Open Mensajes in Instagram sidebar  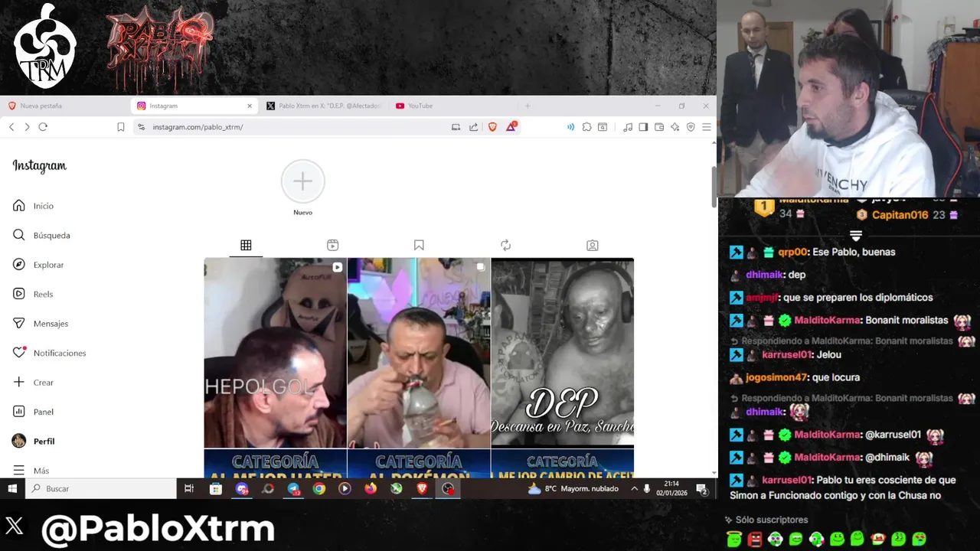pos(41,324)
